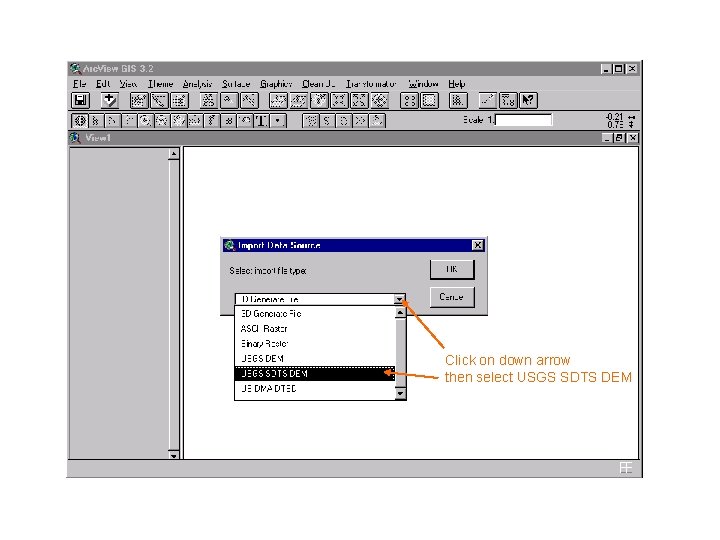Click into the Scale input field
Viewport: 720px width, 540px height.
pos(523,120)
